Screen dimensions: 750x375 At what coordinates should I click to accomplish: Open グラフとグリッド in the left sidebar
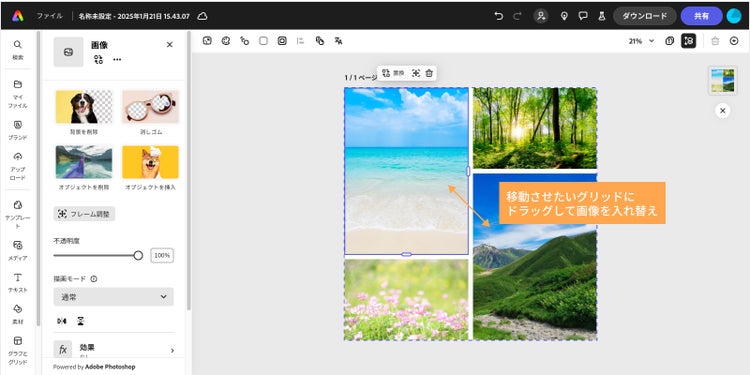coord(18,351)
